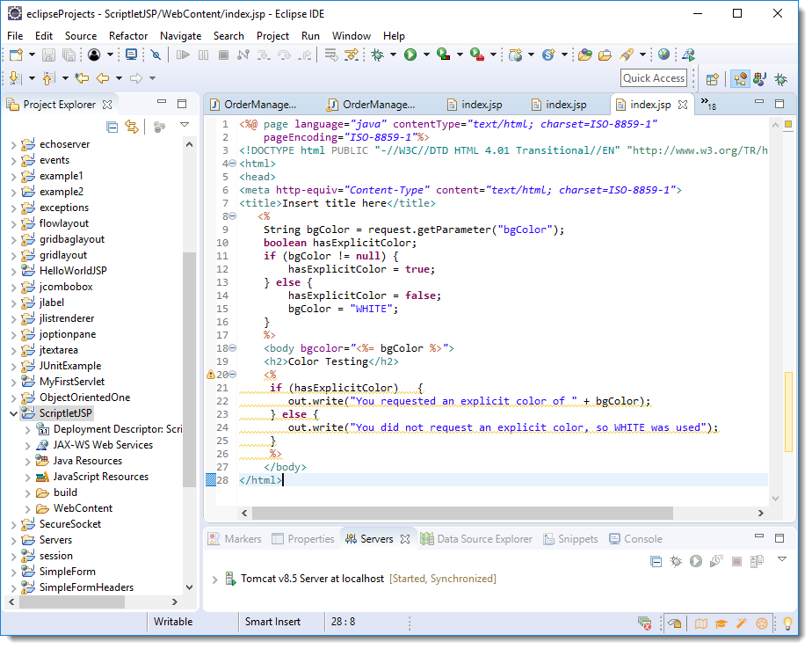Click the Save floppy disk icon
This screenshot has width=812, height=649.
(48, 55)
